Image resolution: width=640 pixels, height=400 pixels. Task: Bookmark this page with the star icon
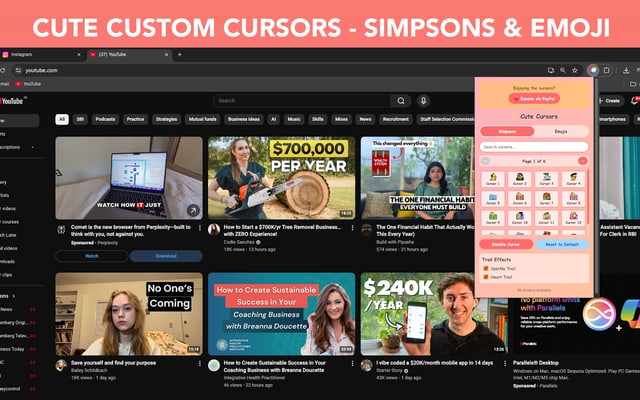[x=575, y=70]
